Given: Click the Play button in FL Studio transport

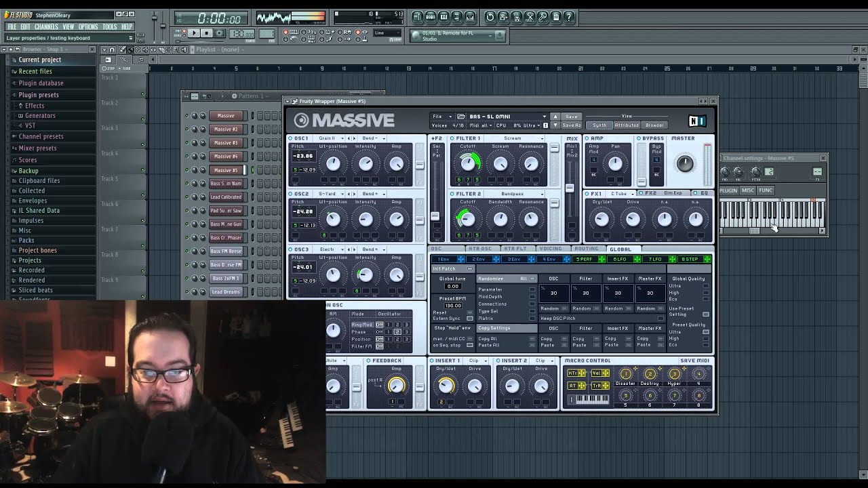Looking at the screenshot, I should tap(194, 33).
